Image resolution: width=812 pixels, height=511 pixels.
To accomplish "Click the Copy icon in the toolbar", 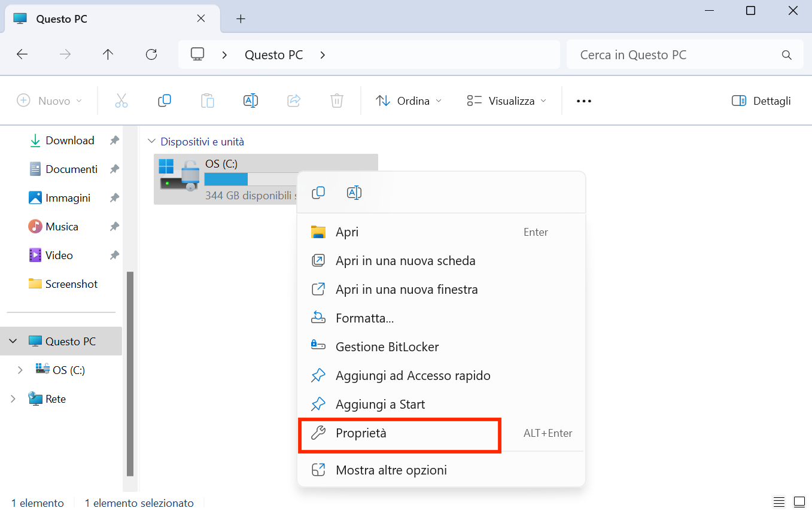I will click(165, 101).
